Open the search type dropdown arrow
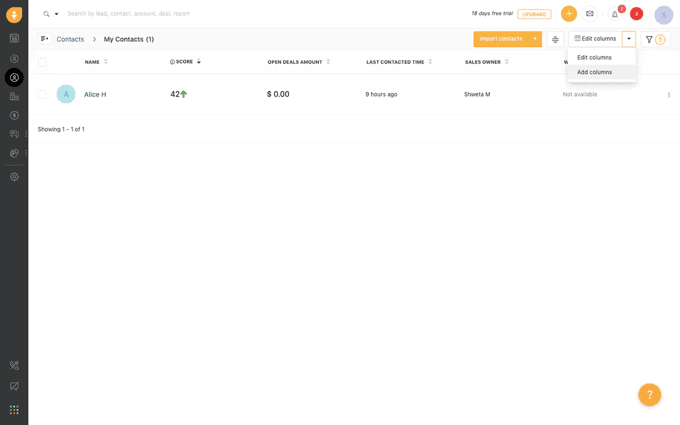 point(57,14)
